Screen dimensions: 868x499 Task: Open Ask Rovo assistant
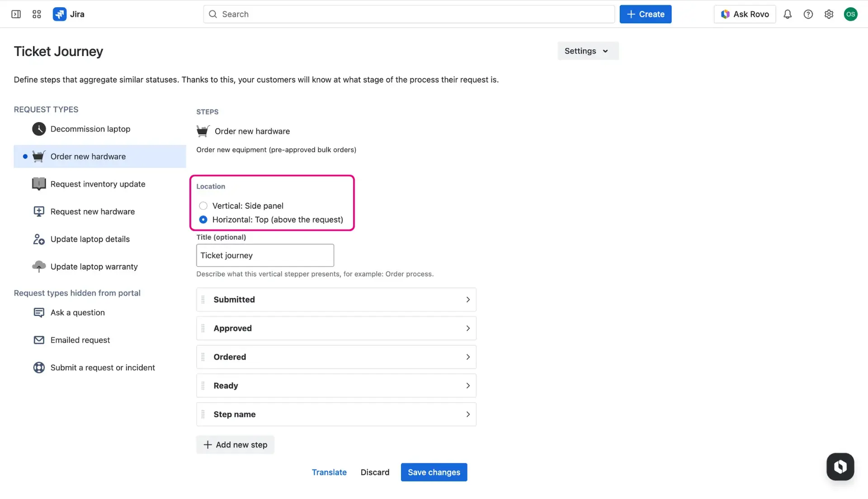click(x=744, y=14)
